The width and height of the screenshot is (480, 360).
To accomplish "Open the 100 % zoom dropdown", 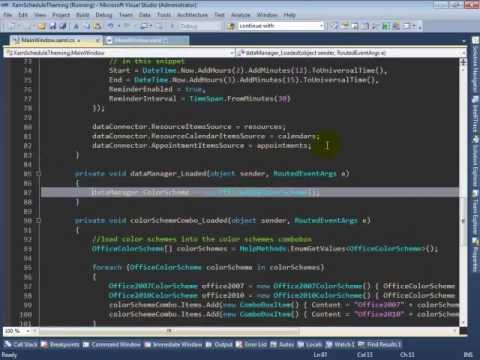I will click(x=28, y=331).
